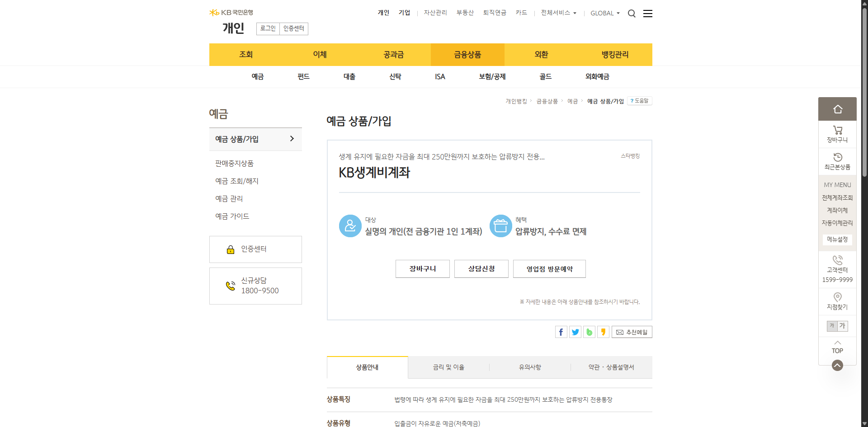Click the 혜택 gift box icon
This screenshot has height=427, width=868.
pyautogui.click(x=501, y=226)
